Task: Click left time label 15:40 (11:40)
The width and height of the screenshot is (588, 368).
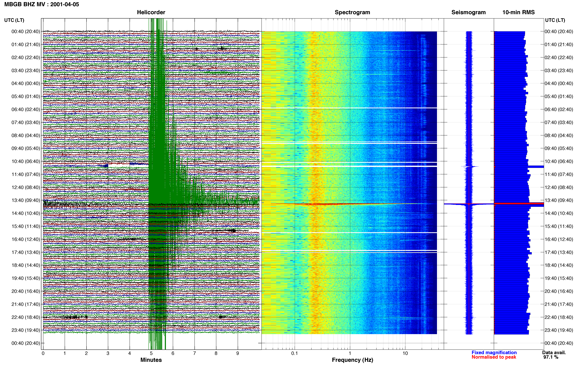Action: [x=26, y=226]
